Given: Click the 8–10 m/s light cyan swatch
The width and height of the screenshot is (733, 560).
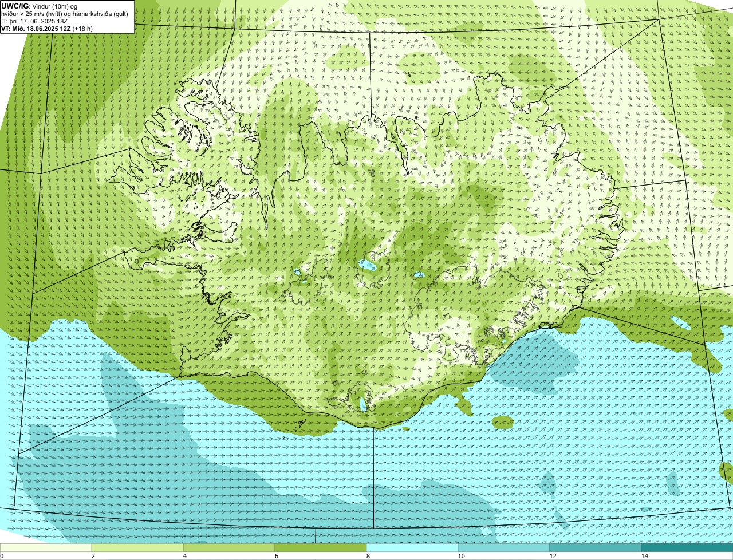Looking at the screenshot, I should point(412,547).
